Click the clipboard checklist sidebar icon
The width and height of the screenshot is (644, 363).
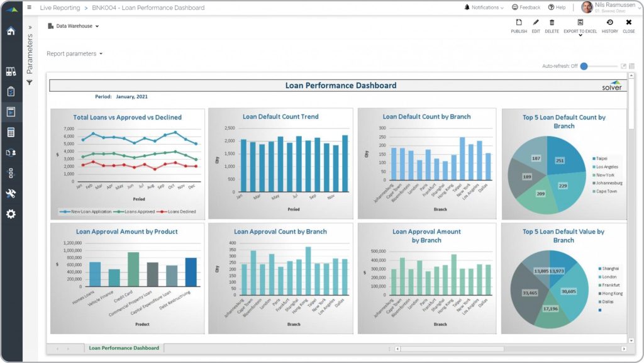[11, 92]
